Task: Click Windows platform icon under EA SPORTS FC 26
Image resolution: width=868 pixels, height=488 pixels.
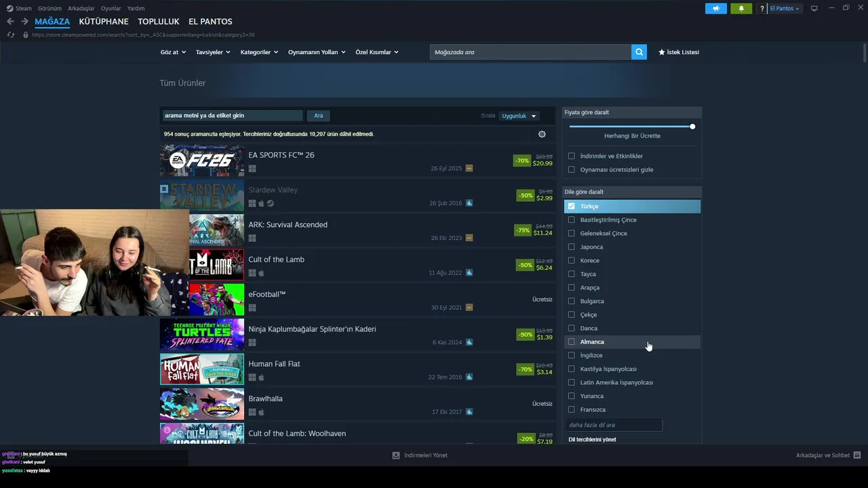Action: click(x=252, y=169)
